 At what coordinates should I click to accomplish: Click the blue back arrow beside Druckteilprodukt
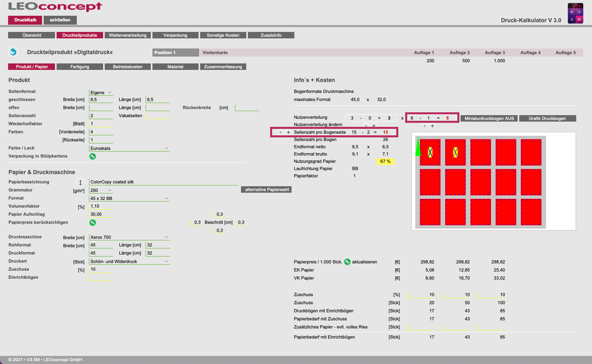pyautogui.click(x=13, y=52)
